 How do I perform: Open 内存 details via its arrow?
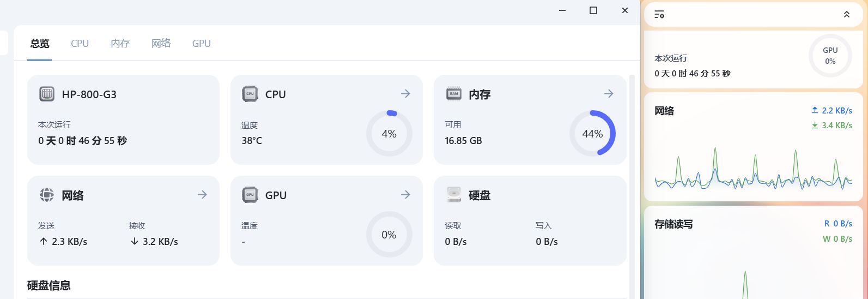tap(609, 94)
